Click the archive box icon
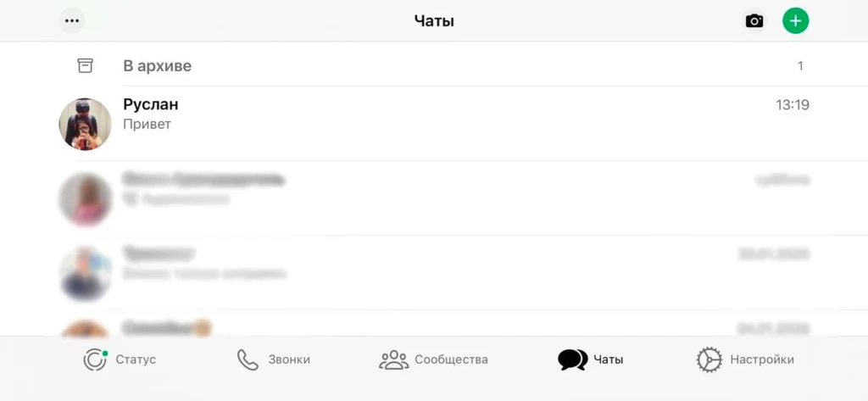This screenshot has width=868, height=401. click(85, 66)
